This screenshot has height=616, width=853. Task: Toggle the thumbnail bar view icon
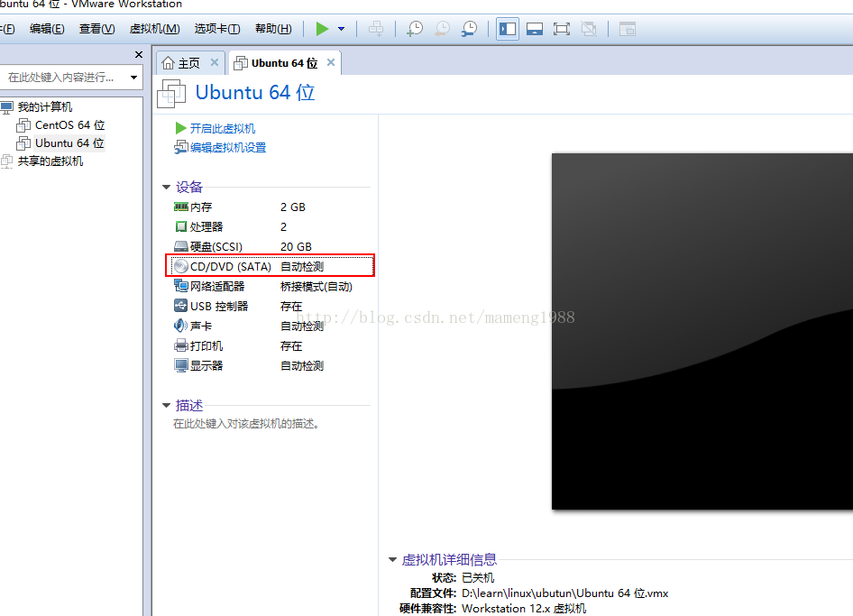pyautogui.click(x=534, y=29)
